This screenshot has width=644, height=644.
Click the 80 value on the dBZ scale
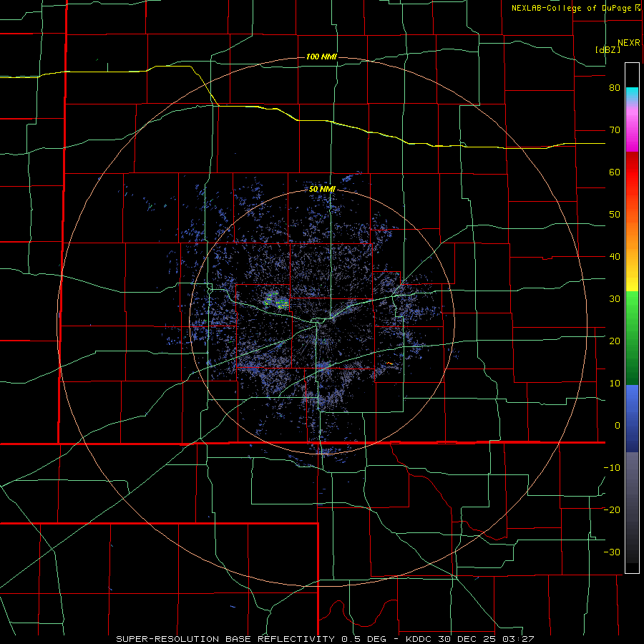click(x=615, y=88)
